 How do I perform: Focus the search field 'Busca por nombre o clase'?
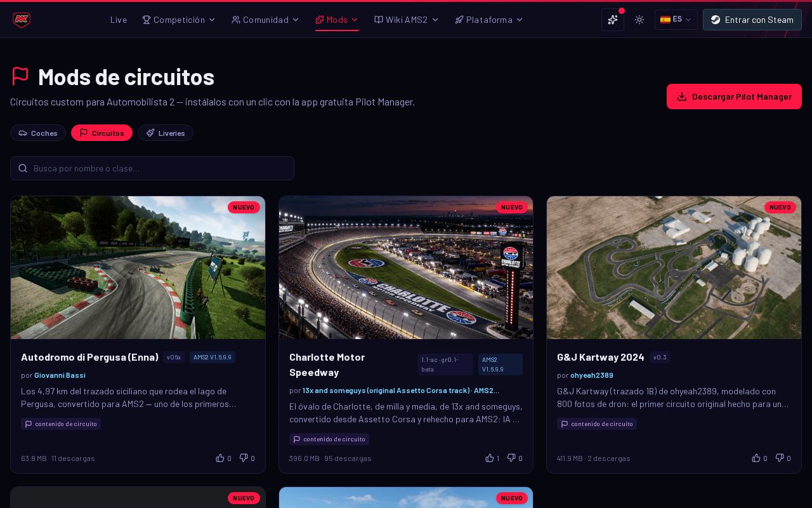[152, 168]
